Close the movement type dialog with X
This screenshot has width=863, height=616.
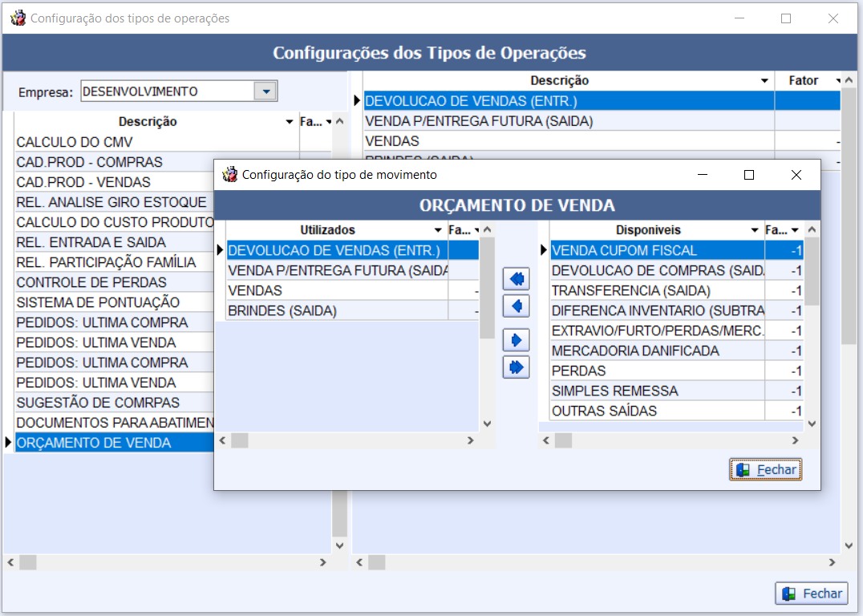(x=796, y=175)
